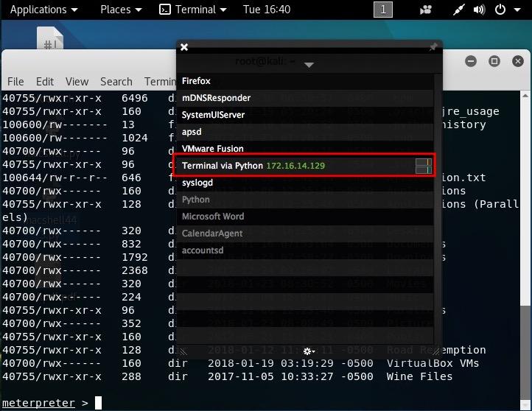Screen dimensions: 532x411
Task: Click the 2368 size value in listing
Action: pos(135,270)
